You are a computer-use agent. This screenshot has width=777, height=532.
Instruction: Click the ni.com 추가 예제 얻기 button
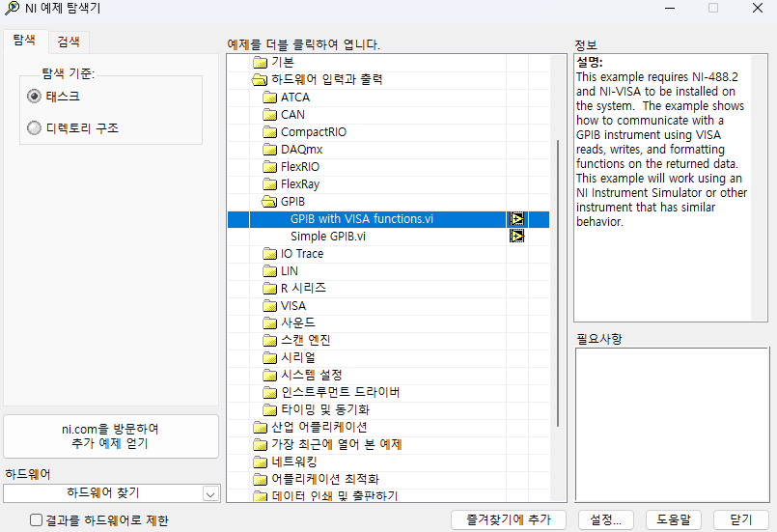(x=111, y=436)
